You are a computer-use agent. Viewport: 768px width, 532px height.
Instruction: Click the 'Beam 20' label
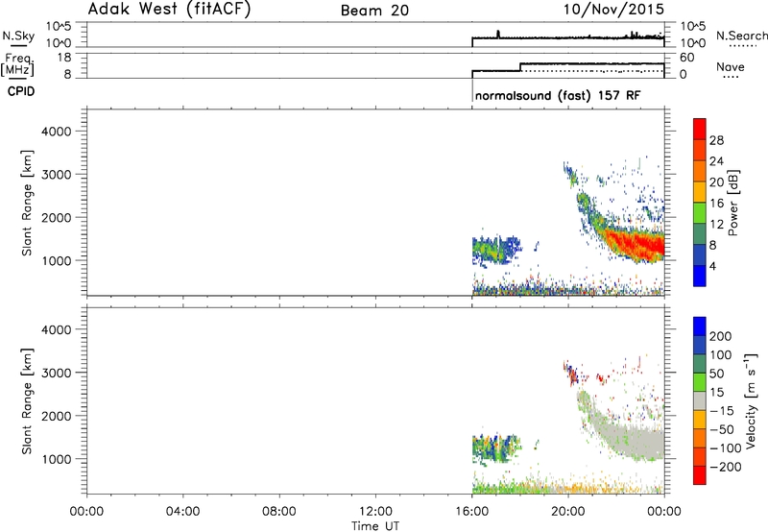click(374, 11)
